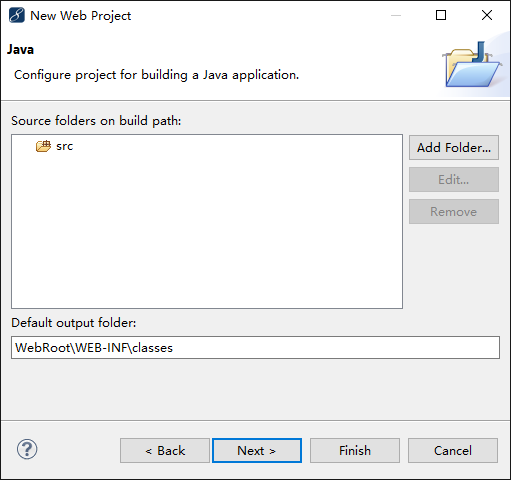The height and width of the screenshot is (480, 511).
Task: Click into the Default output folder text field
Action: [x=255, y=348]
